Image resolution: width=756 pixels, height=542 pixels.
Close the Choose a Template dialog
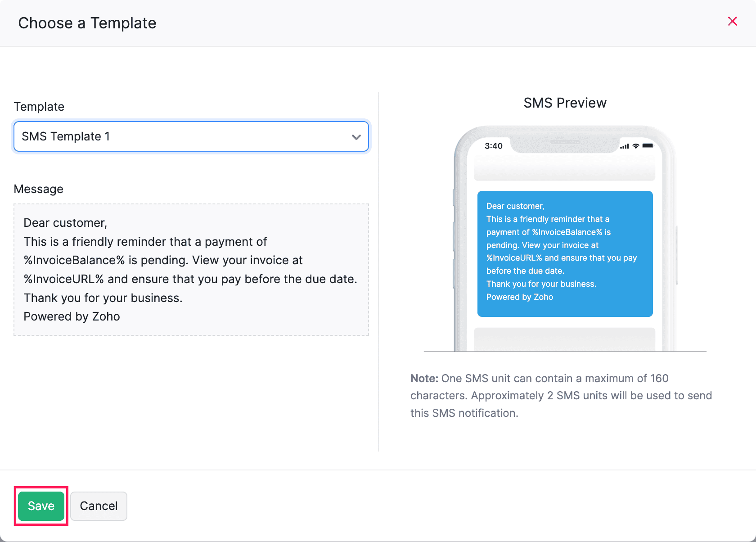pyautogui.click(x=732, y=21)
